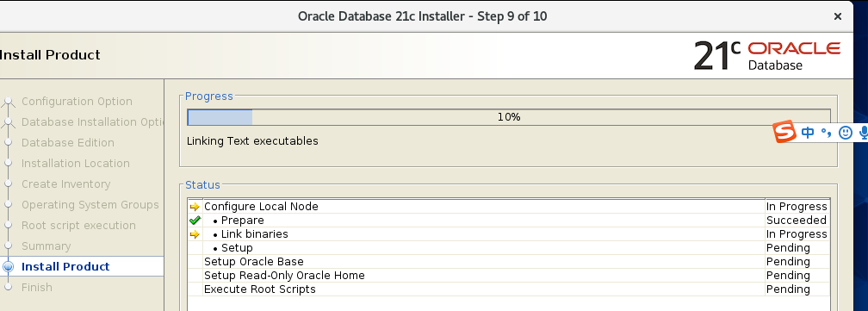Click the 'Linking Text executables' status message
868x311 pixels.
coord(252,141)
